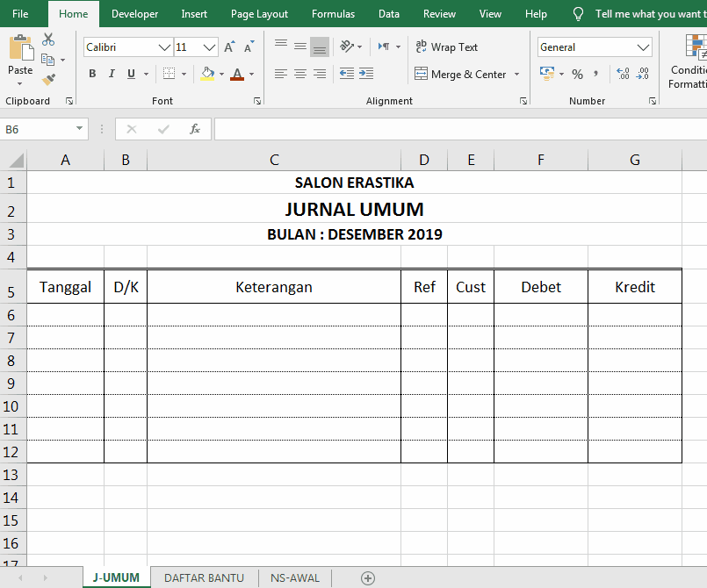
Task: Switch to the Developer tab
Action: pos(135,14)
